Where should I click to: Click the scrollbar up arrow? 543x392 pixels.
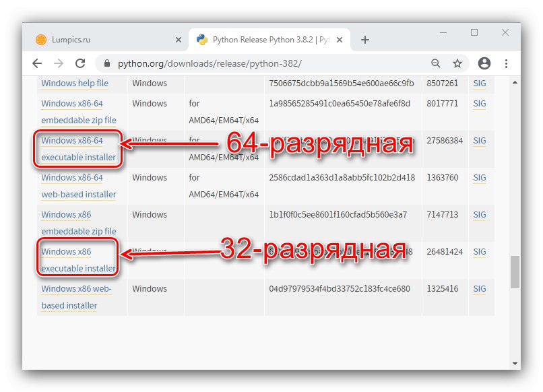coord(515,82)
